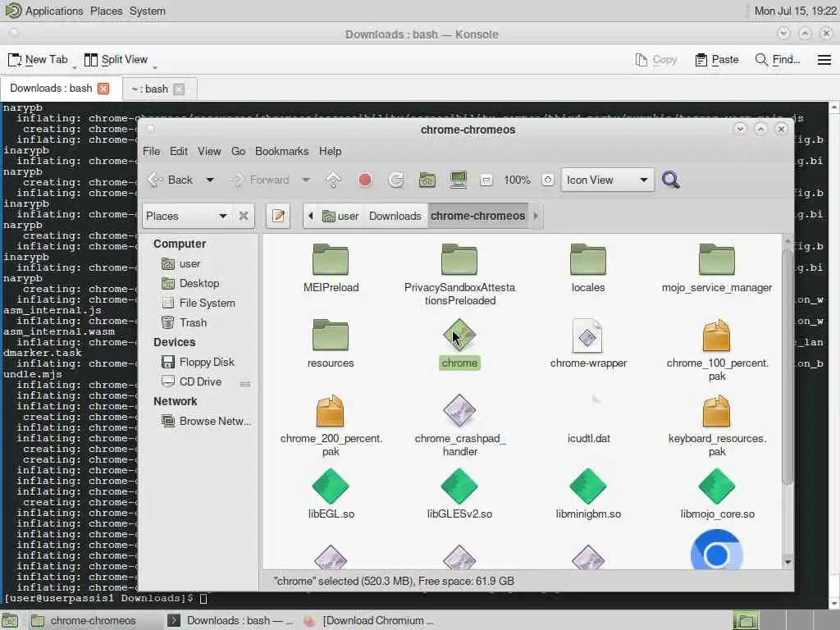Screen dimensions: 840x630
Task: Select the libminigbm.so library
Action: pyautogui.click(x=588, y=494)
